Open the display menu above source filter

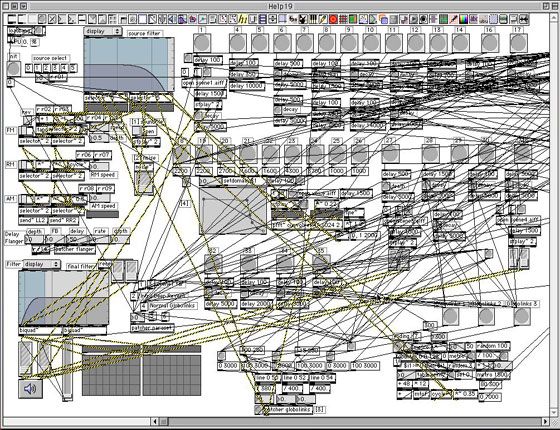point(103,31)
